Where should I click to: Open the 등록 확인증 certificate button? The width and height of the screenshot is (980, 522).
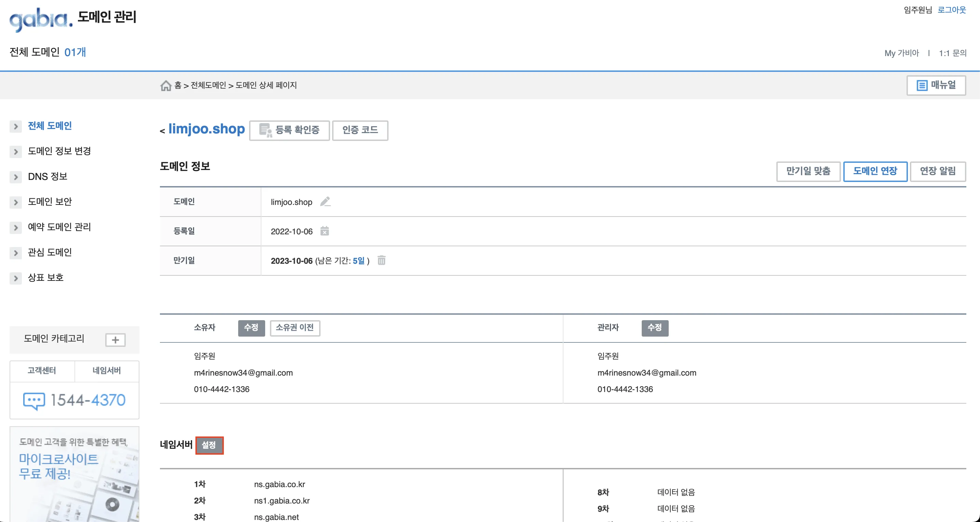pyautogui.click(x=289, y=130)
